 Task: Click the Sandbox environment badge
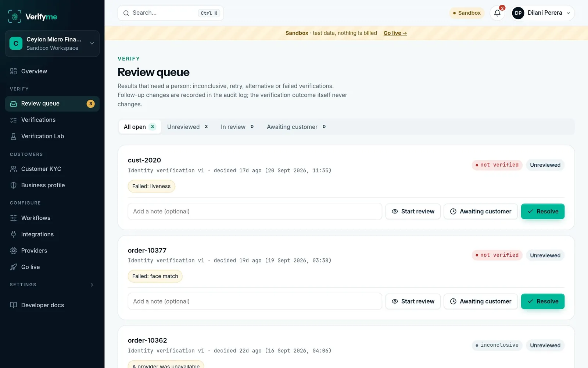[467, 13]
